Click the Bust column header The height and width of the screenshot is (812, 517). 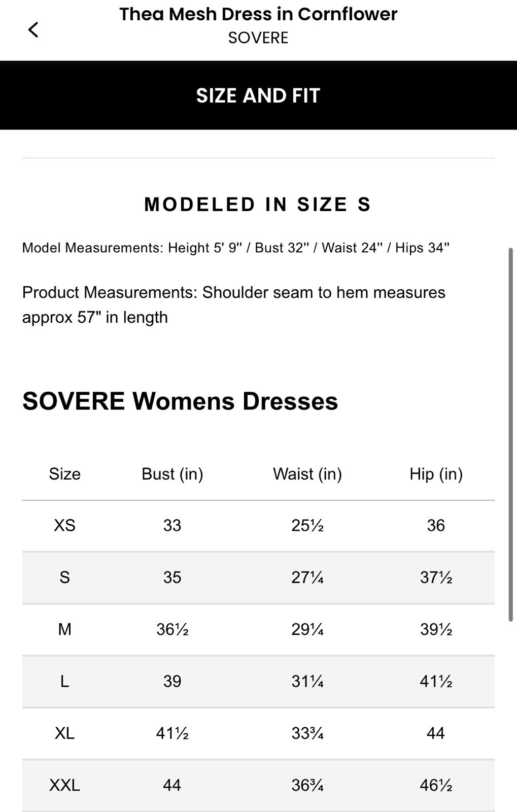172,474
